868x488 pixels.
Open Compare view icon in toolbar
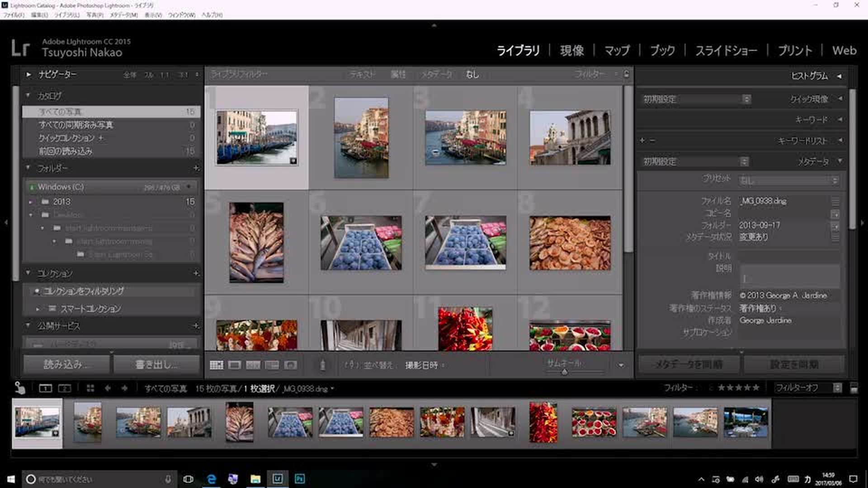pyautogui.click(x=253, y=365)
